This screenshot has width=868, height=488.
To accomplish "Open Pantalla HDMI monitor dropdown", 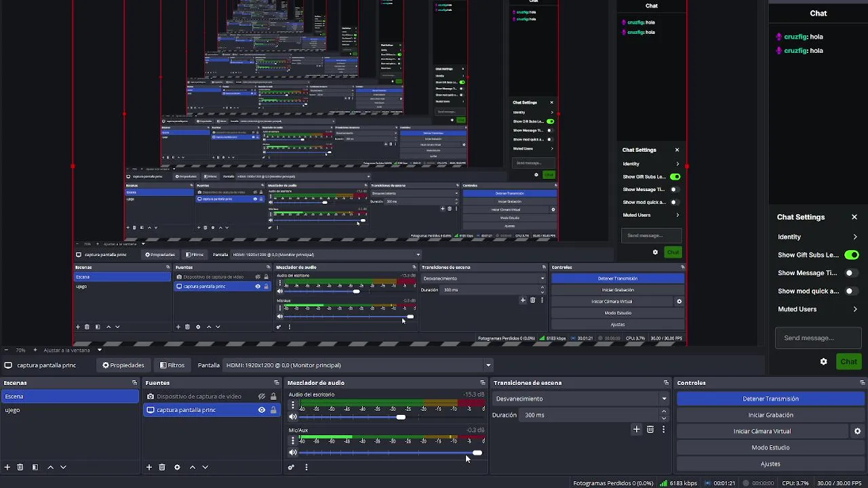I will pyautogui.click(x=357, y=365).
